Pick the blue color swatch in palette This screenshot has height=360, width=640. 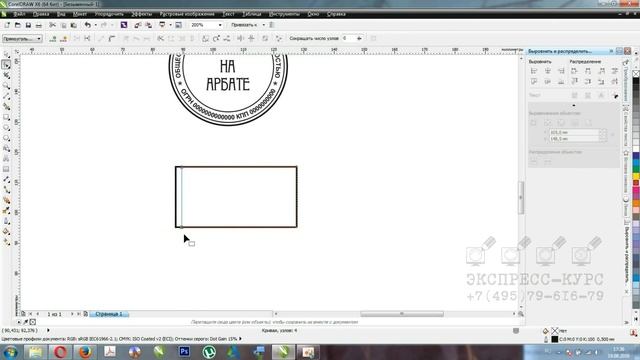[x=636, y=156]
